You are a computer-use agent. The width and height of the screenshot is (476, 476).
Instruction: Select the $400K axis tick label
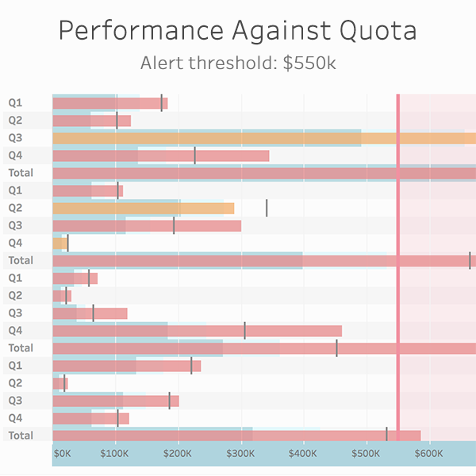303,454
